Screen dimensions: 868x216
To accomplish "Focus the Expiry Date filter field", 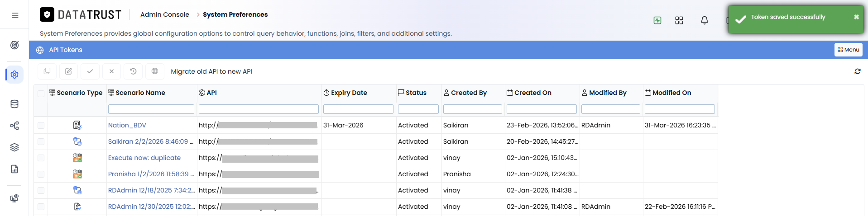I will [x=358, y=109].
